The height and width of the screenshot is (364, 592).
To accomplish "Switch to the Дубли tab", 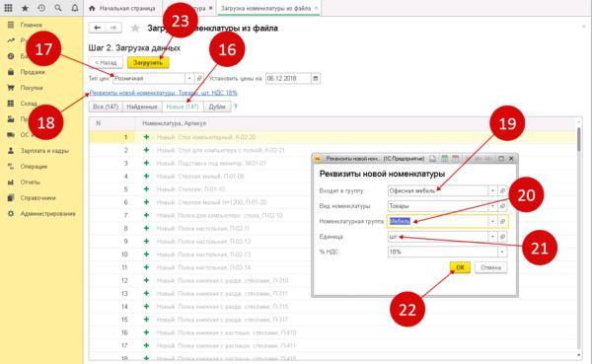I will 217,107.
